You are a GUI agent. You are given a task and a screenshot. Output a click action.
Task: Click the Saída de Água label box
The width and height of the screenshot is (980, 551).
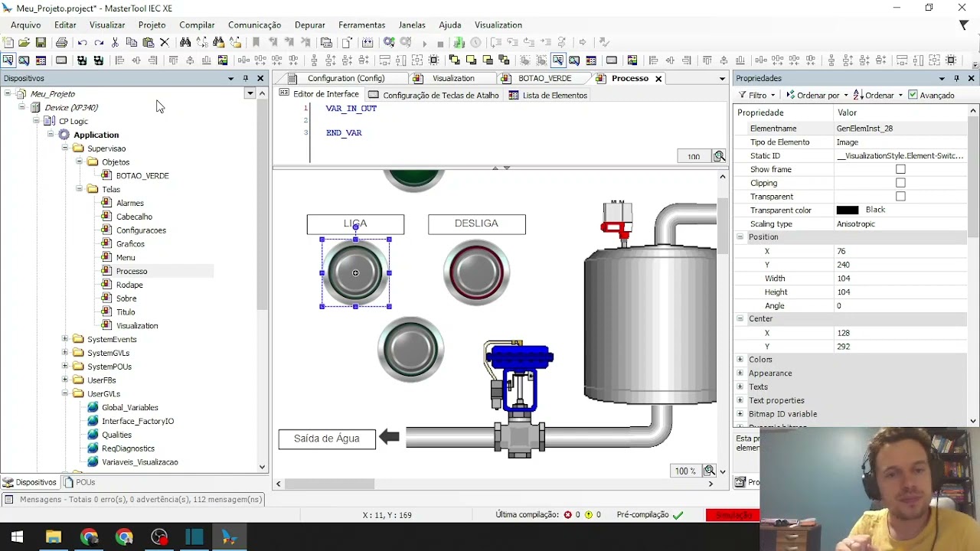[x=327, y=439]
